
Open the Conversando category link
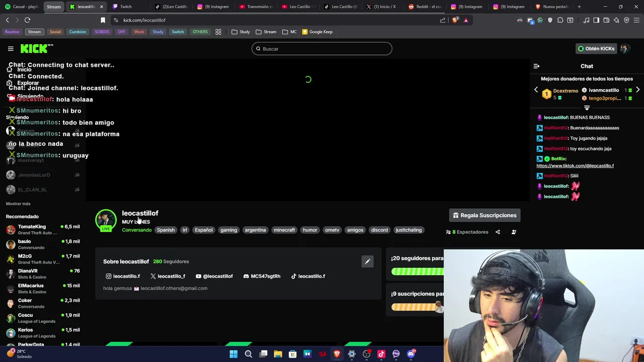click(136, 230)
